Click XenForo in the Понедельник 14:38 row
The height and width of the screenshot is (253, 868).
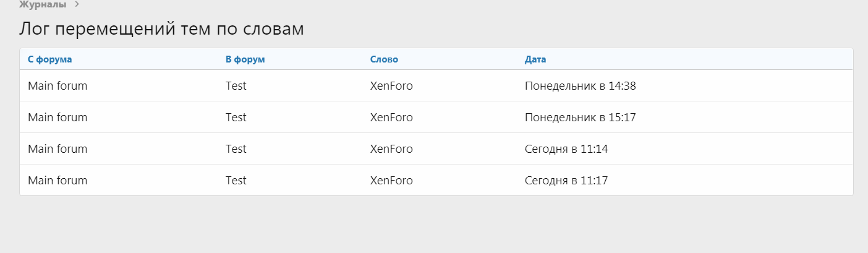coord(391,86)
